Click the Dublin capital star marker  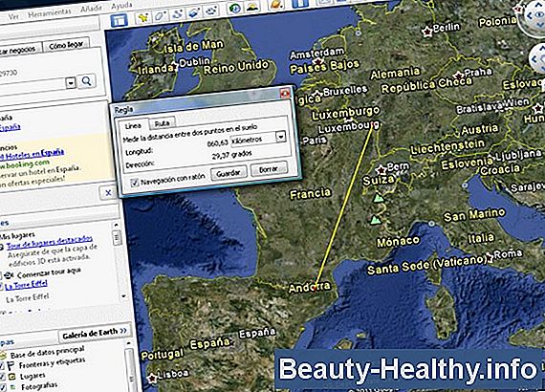point(174,65)
